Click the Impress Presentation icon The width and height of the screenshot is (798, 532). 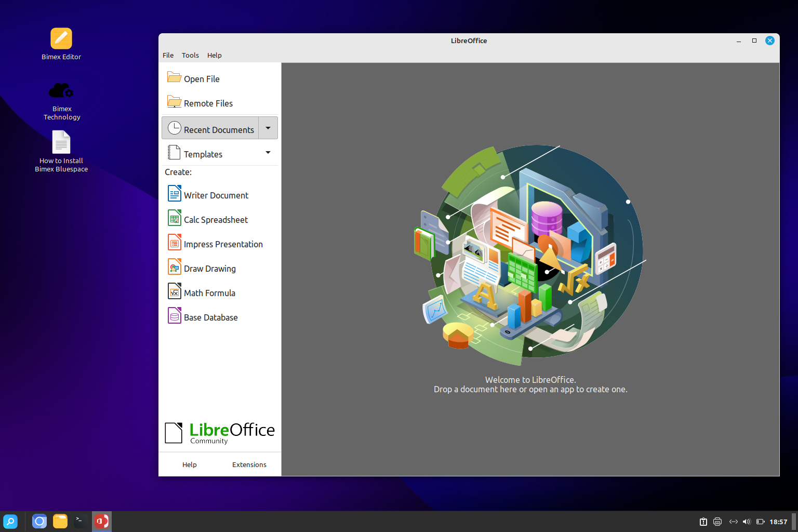tap(175, 242)
